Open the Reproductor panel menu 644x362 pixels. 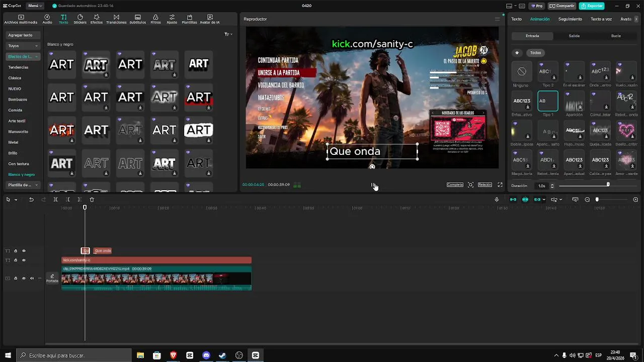497,19
